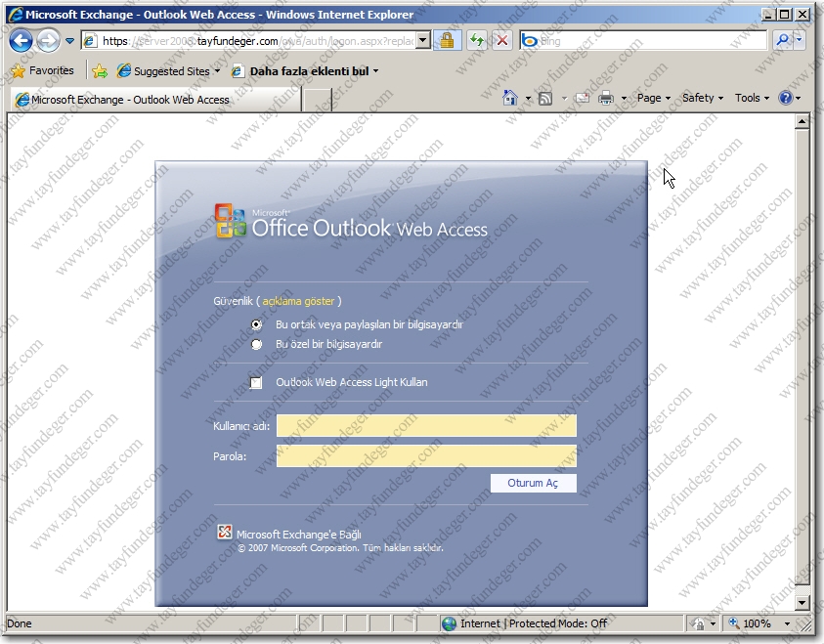Viewport: 824px width, 644px height.
Task: Click the Kullanıcı adı input field
Action: pyautogui.click(x=426, y=425)
